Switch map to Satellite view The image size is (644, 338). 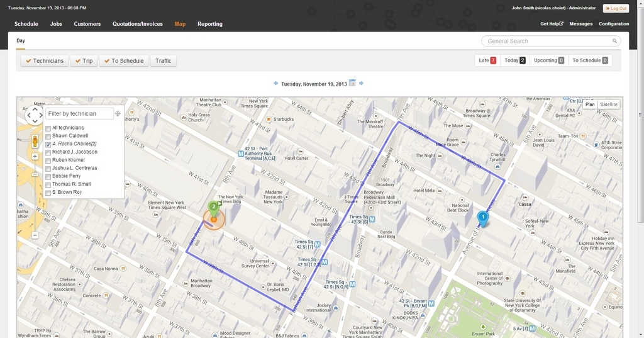click(x=609, y=104)
